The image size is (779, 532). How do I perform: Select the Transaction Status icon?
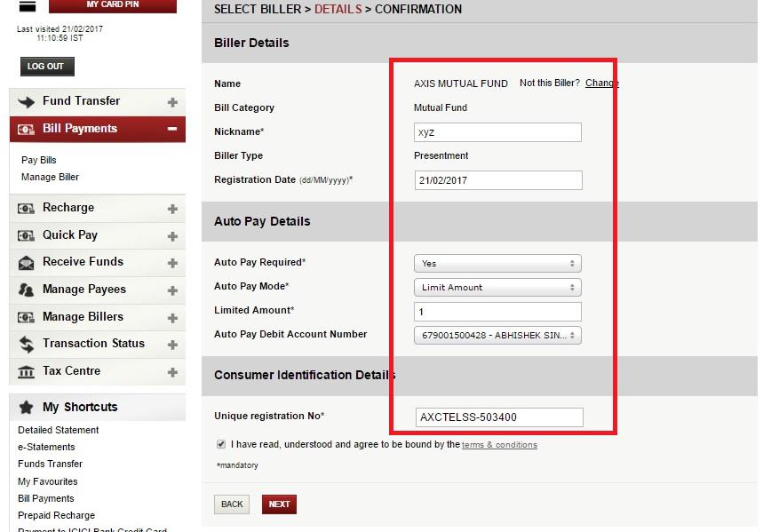(x=27, y=344)
